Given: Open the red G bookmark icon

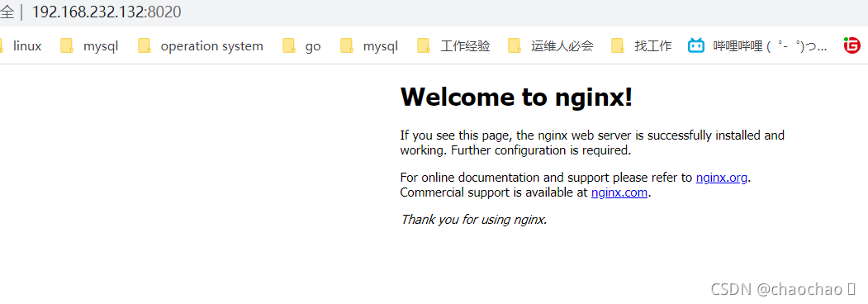Looking at the screenshot, I should coord(852,45).
